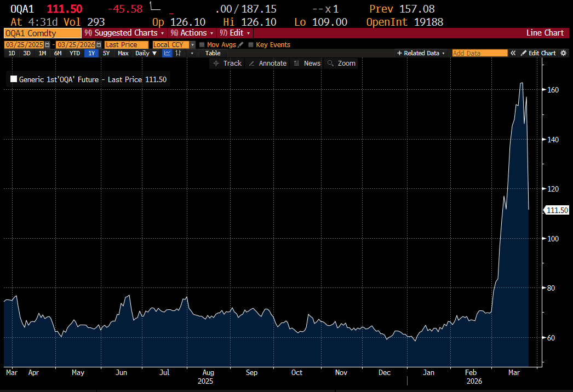Viewport: 573px width, 392px height.
Task: Click the Mar 2026 x-axis label
Action: 514,373
